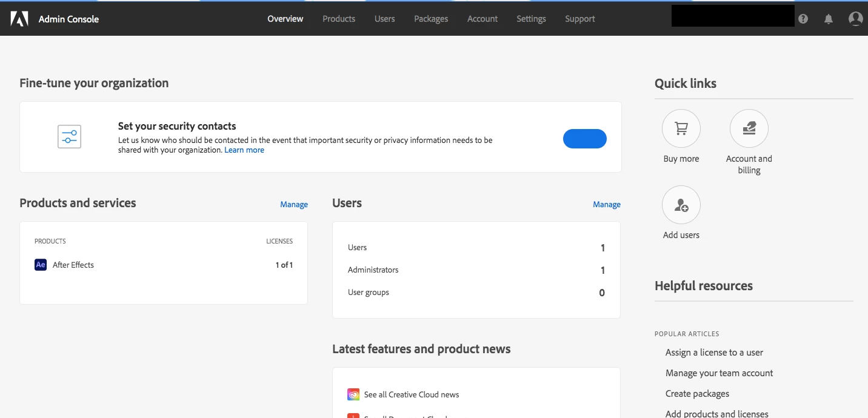This screenshot has height=418, width=868.
Task: Click the Buy more label
Action: pos(681,159)
